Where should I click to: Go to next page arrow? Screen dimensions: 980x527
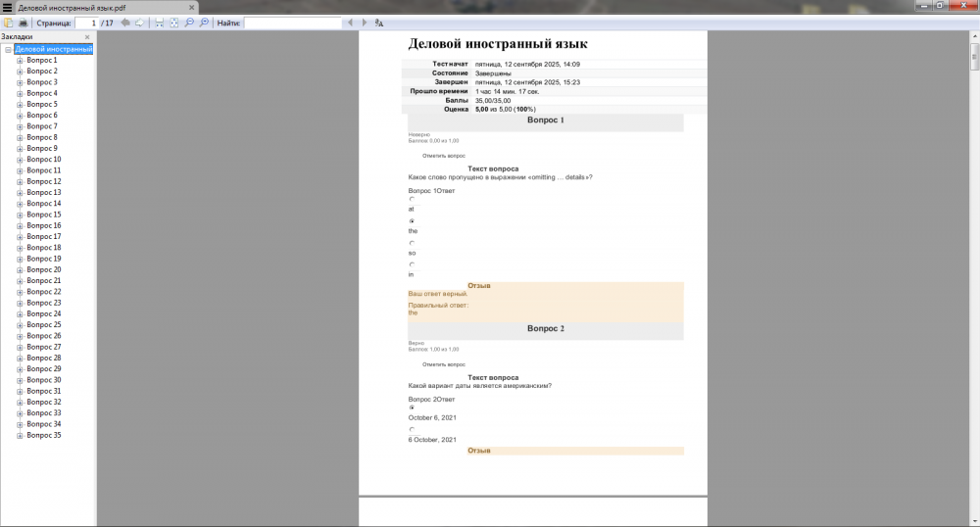click(139, 24)
